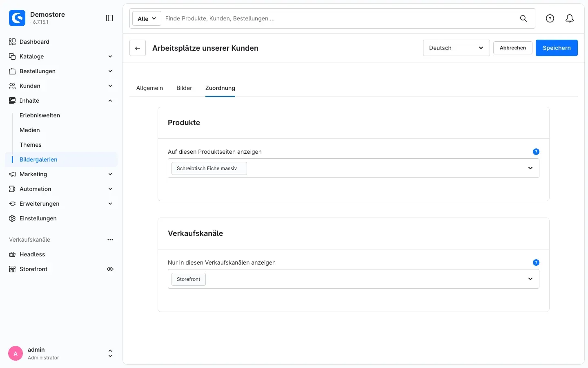588x368 pixels.
Task: Expand the sales channel dropdown arrow
Action: [530, 279]
